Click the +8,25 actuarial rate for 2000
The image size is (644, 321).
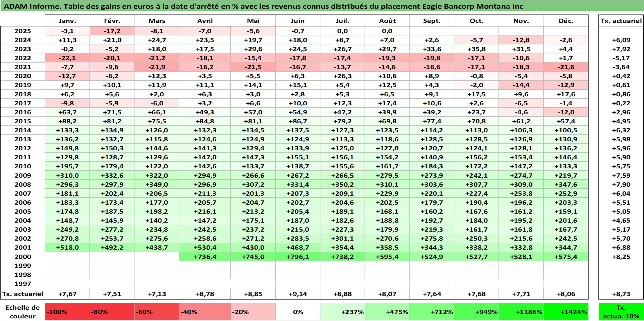(x=621, y=257)
